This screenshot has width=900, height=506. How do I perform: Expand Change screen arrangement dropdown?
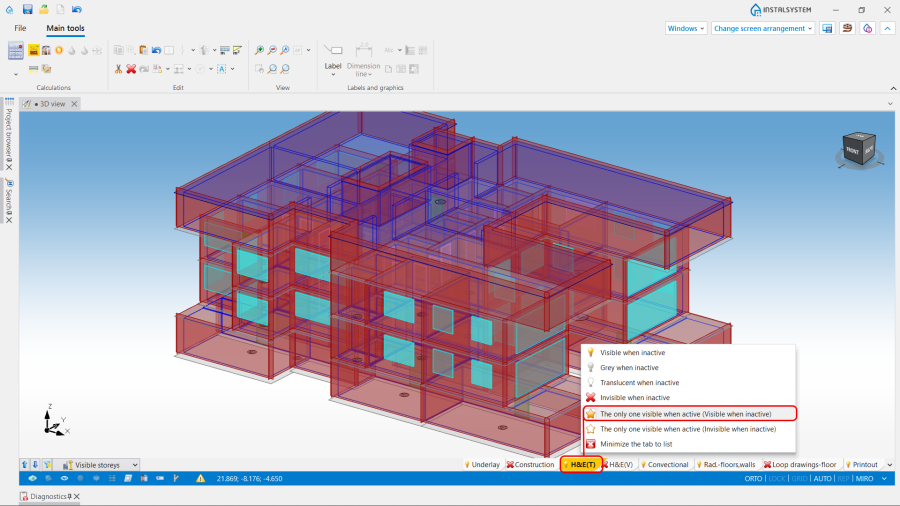762,28
